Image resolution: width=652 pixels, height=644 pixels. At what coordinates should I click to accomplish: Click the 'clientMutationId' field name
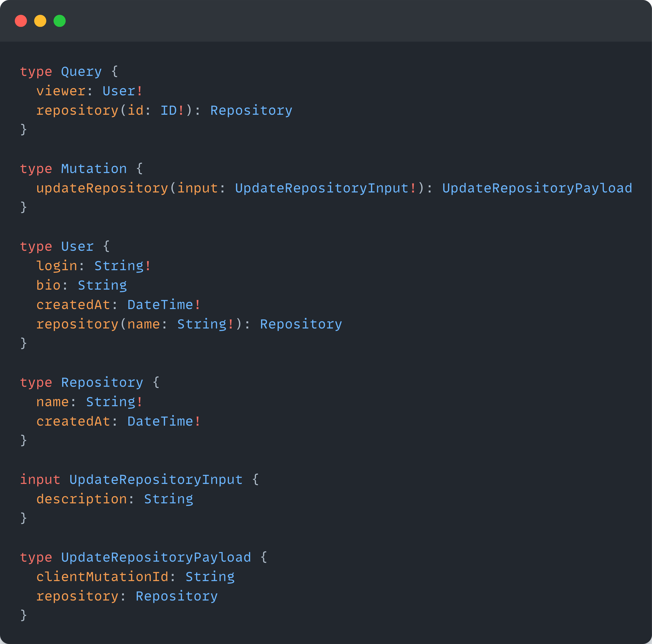[102, 577]
